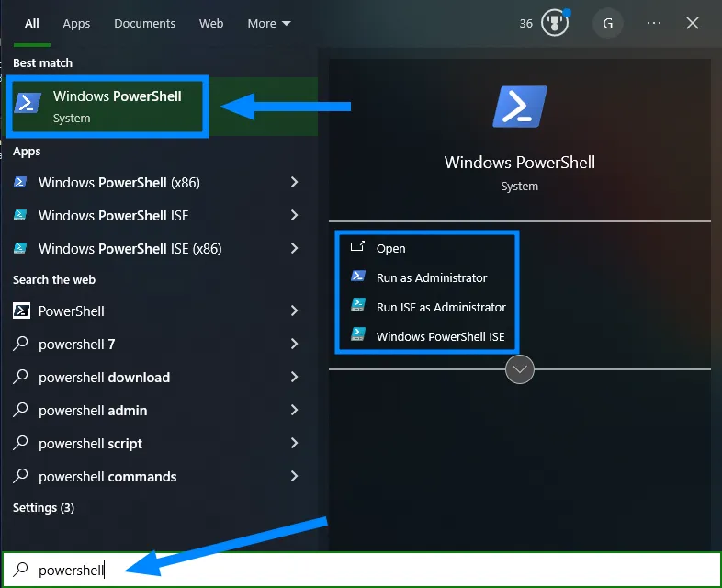The image size is (722, 588).
Task: Click the Run as Administrator icon
Action: (357, 277)
